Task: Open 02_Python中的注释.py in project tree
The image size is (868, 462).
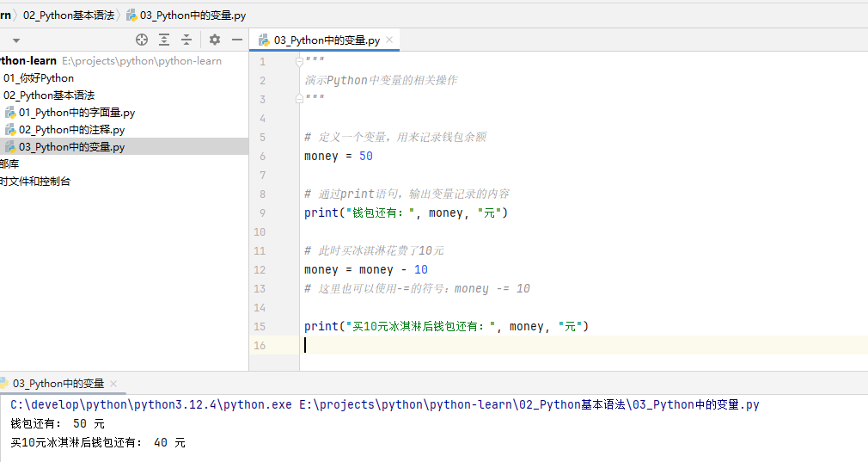Action: pos(71,130)
